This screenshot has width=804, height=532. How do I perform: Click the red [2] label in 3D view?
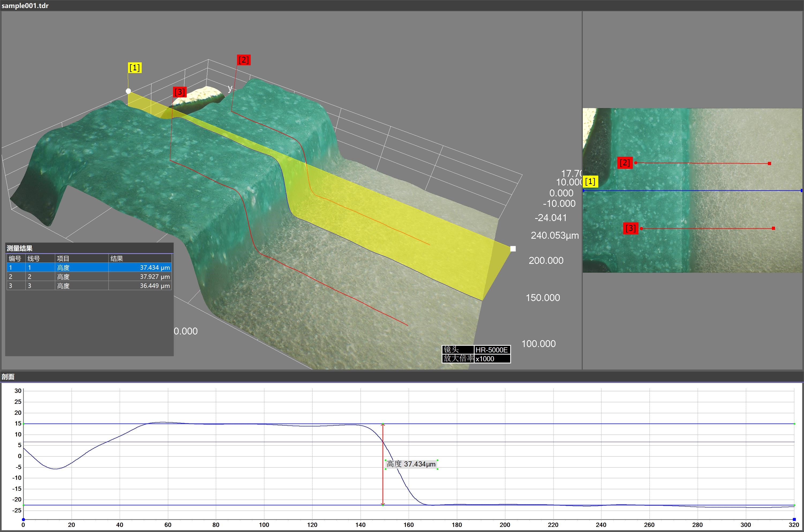tap(243, 60)
